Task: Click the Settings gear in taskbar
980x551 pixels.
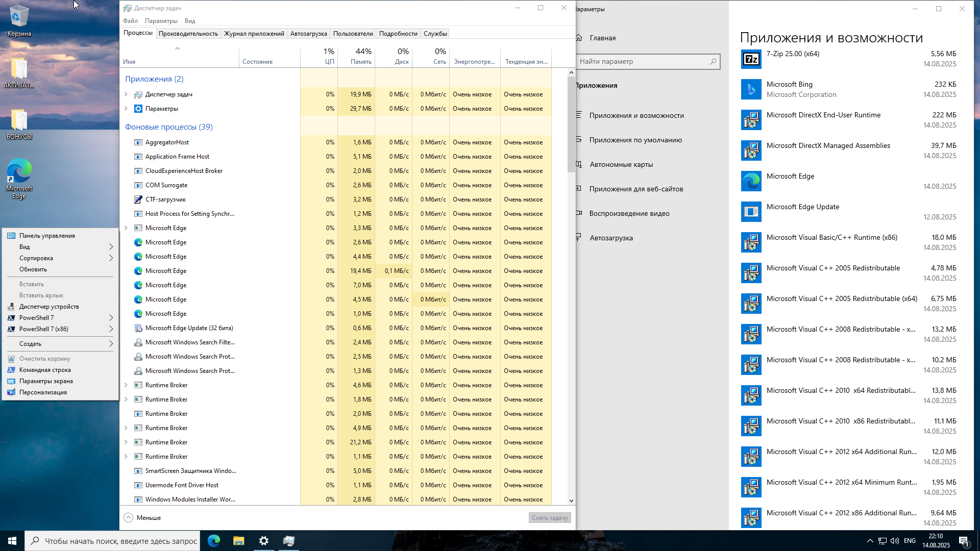Action: [x=264, y=541]
